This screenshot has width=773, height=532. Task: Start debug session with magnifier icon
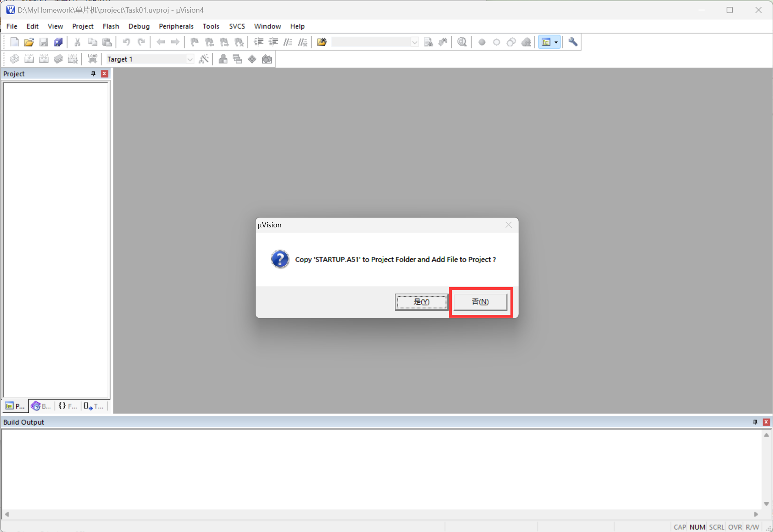[462, 42]
